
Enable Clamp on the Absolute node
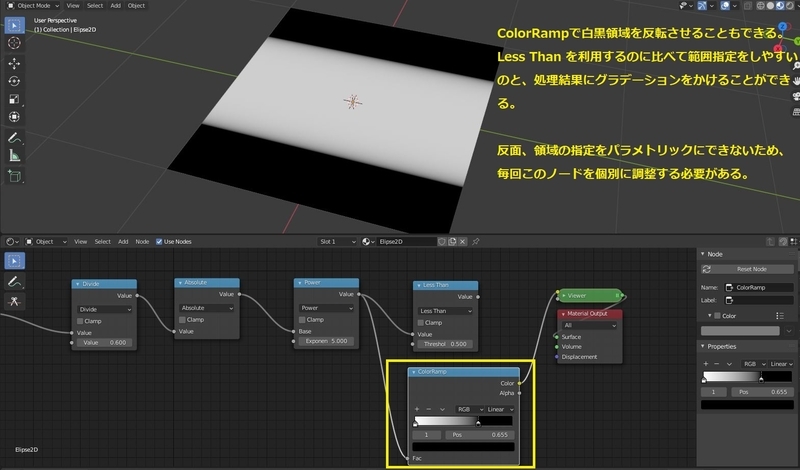click(x=182, y=319)
